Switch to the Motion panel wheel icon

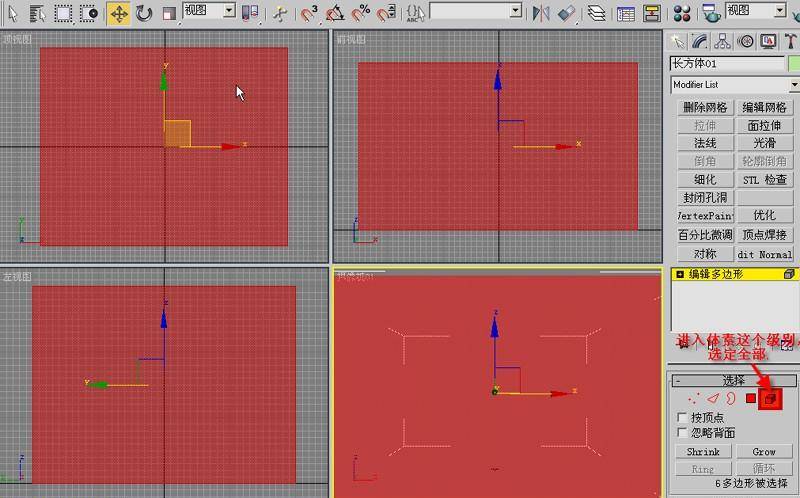[x=745, y=42]
